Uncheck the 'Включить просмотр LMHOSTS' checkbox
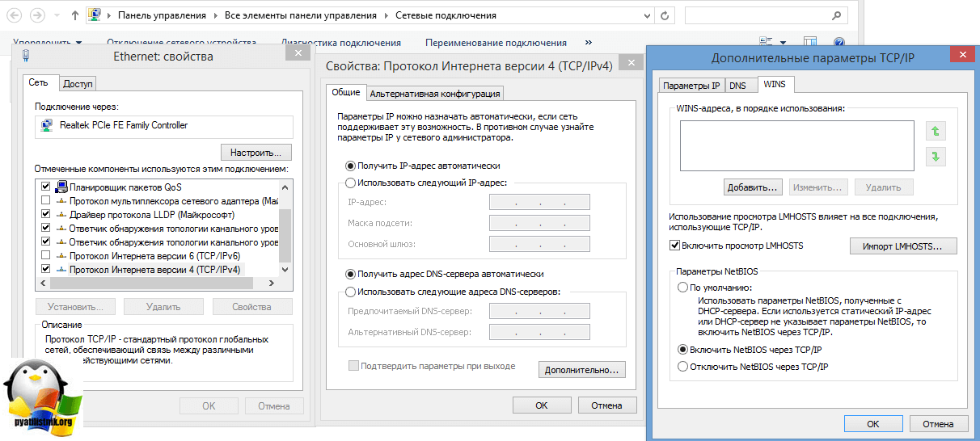Image resolution: width=980 pixels, height=441 pixels. tap(675, 246)
